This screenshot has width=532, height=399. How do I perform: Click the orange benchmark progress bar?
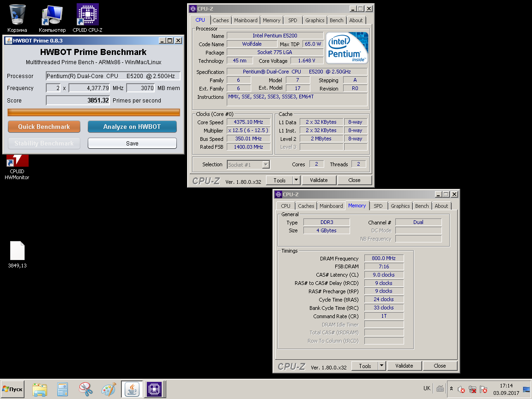pyautogui.click(x=94, y=113)
